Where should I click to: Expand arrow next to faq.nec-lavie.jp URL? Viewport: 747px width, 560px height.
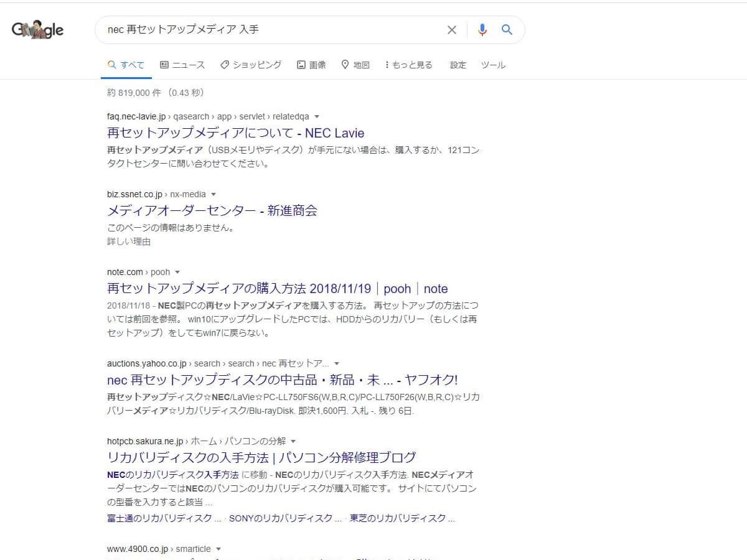(317, 117)
